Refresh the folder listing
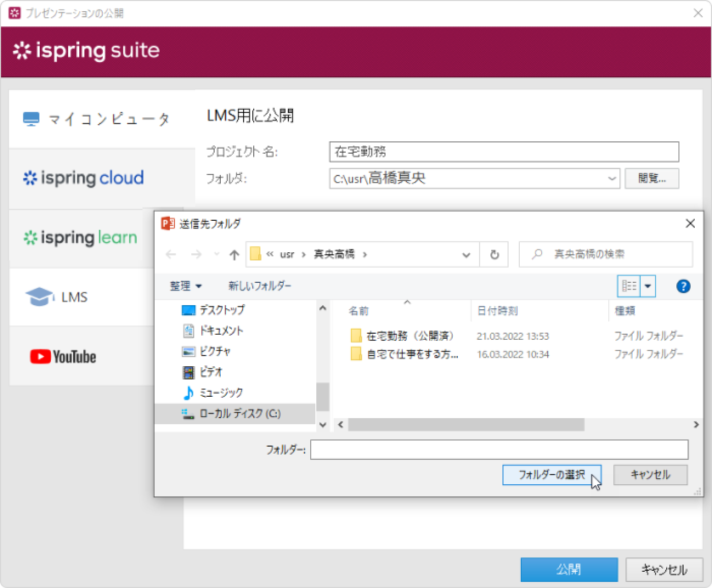 click(x=494, y=254)
